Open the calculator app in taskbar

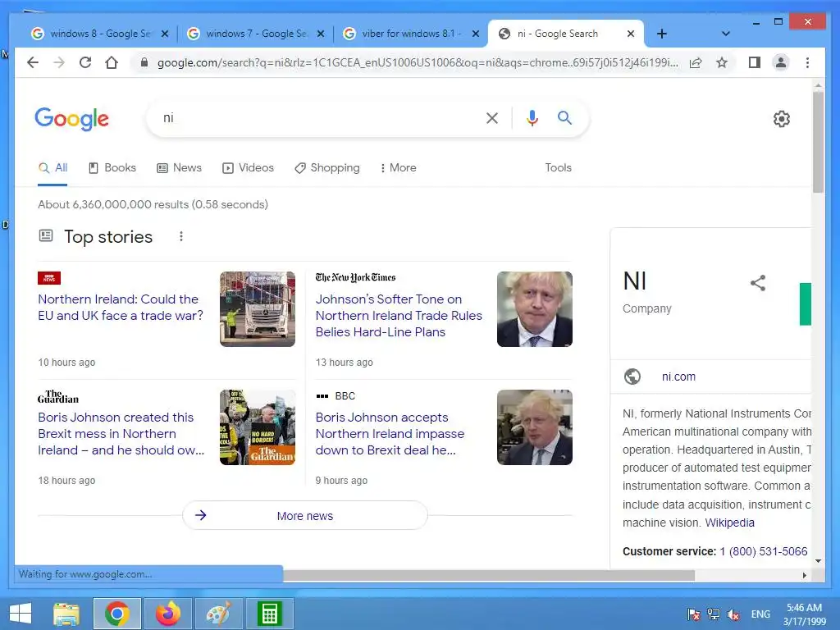(x=269, y=614)
